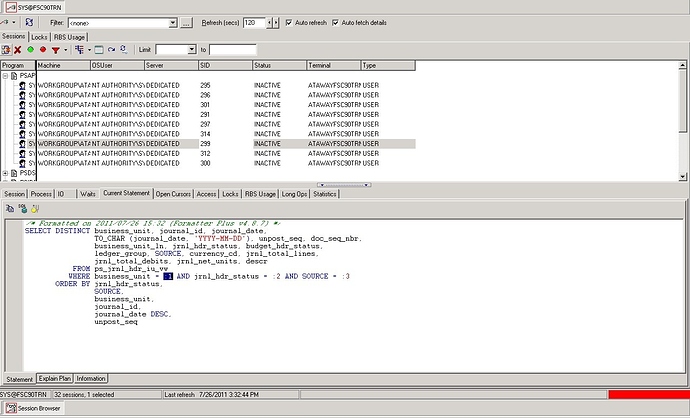Viewport: 690px width, 418px height.
Task: Click the user icon for session SID 300
Action: click(x=22, y=163)
